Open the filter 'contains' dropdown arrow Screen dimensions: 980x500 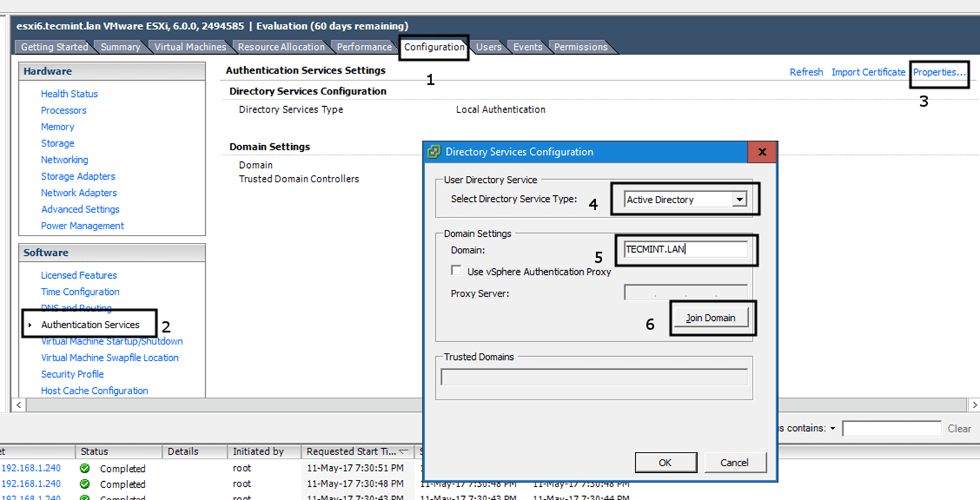pos(833,428)
